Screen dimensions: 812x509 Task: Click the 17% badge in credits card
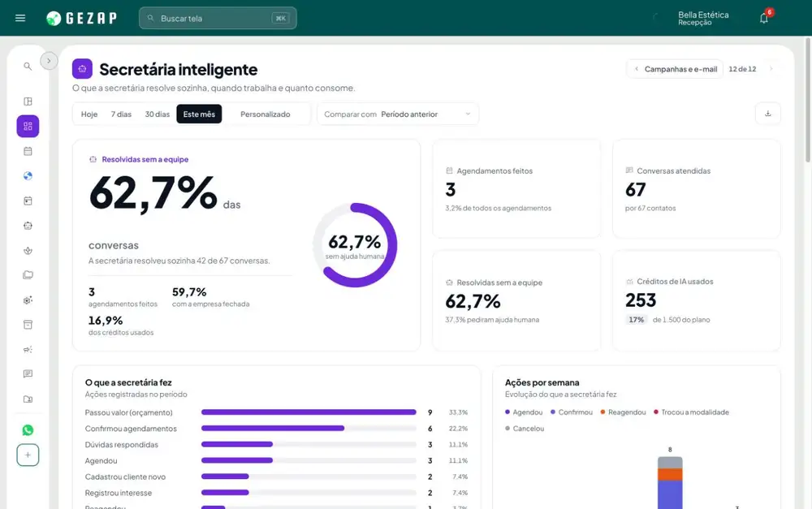click(x=636, y=320)
